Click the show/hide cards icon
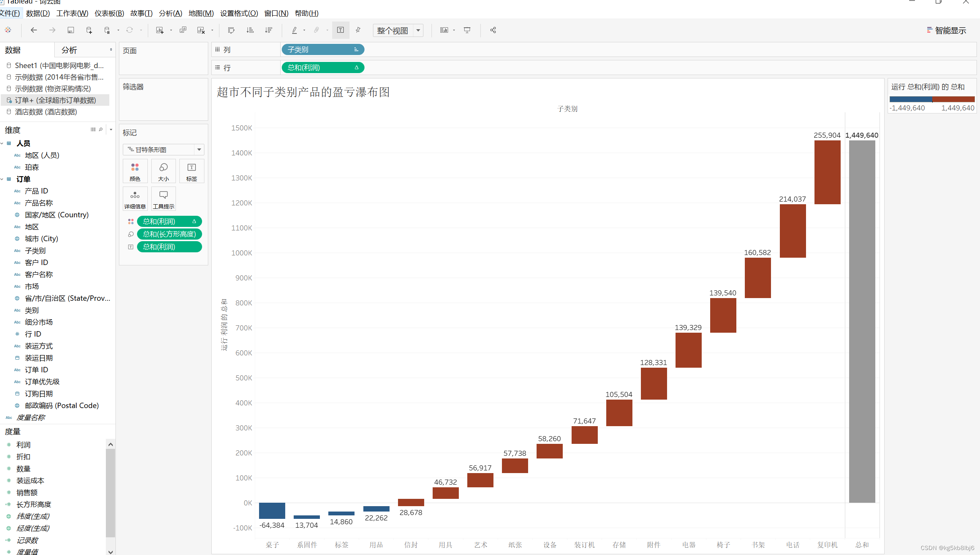980x555 pixels. click(444, 30)
